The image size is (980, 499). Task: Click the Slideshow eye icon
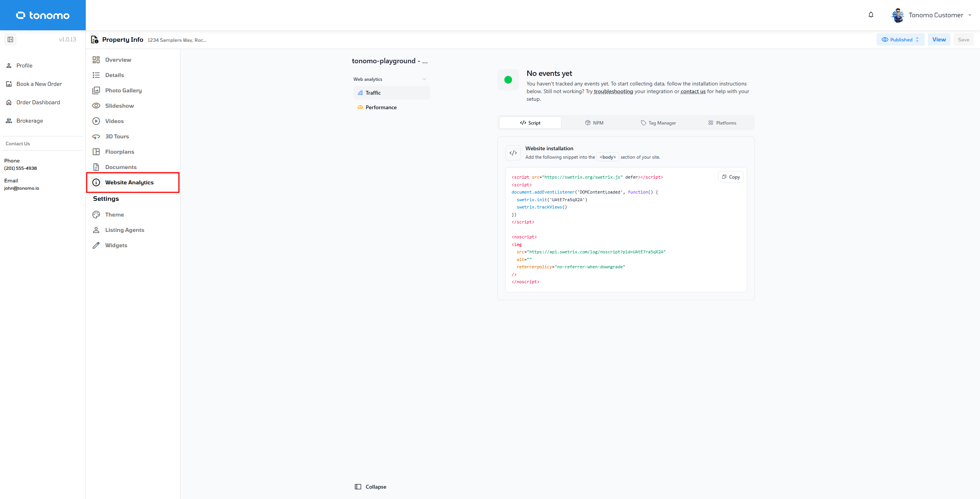pos(96,106)
